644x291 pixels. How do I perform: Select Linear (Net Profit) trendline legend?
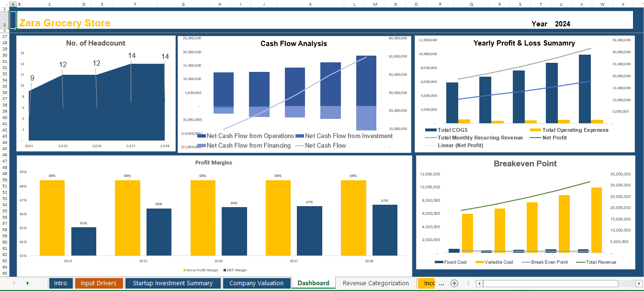(x=454, y=145)
